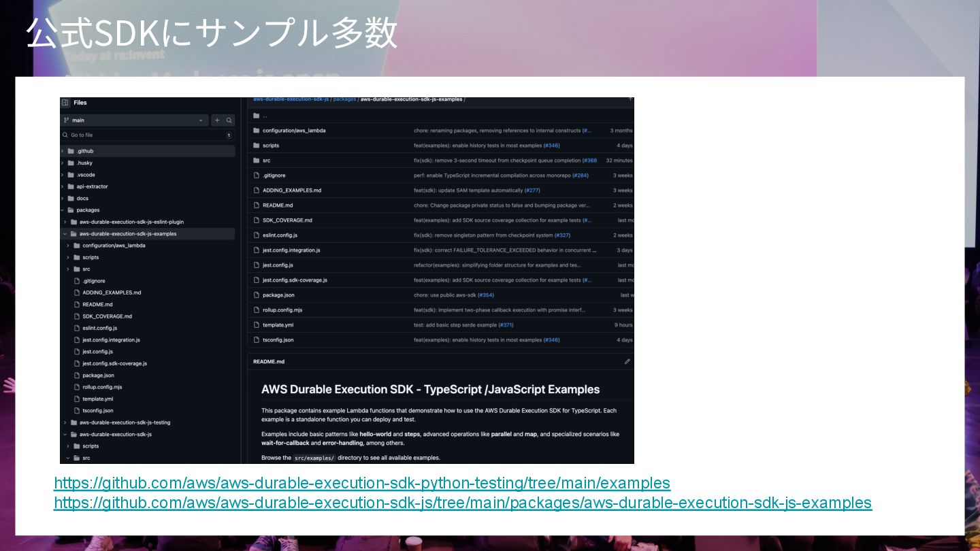This screenshot has height=551, width=980.
Task: Open eslint.config.js in the file list
Action: click(280, 235)
